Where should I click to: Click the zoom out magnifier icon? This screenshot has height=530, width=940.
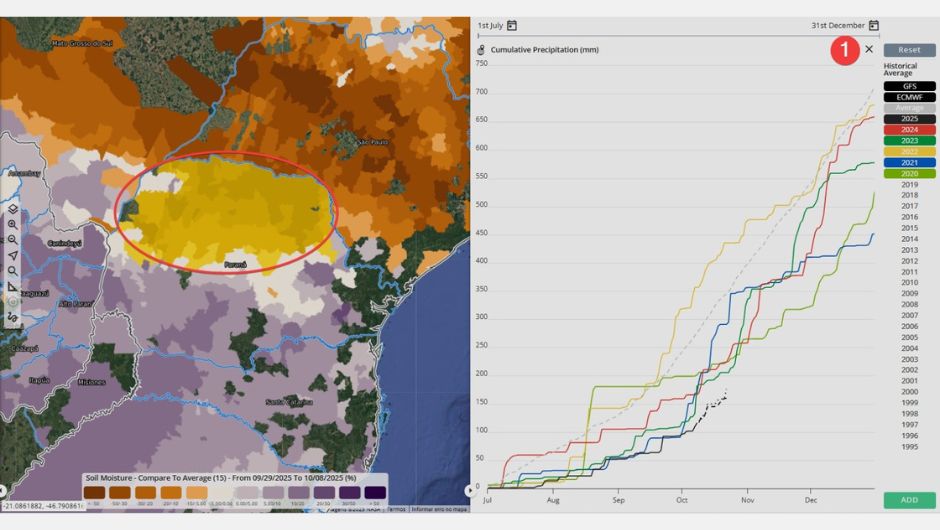[13, 240]
